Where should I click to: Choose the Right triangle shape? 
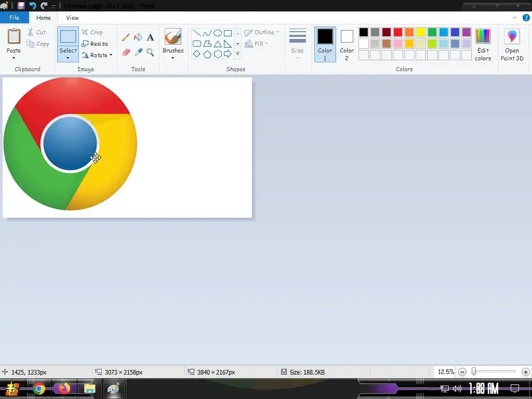point(228,44)
